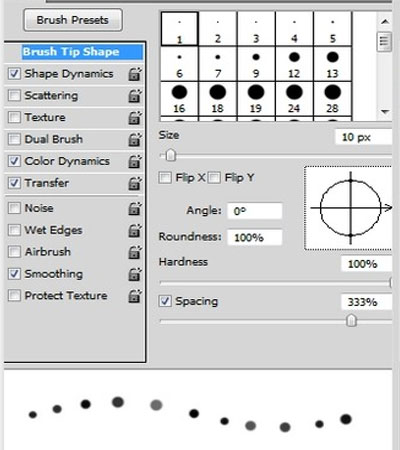The image size is (400, 450).
Task: Uncheck the Smoothing option
Action: tap(14, 274)
